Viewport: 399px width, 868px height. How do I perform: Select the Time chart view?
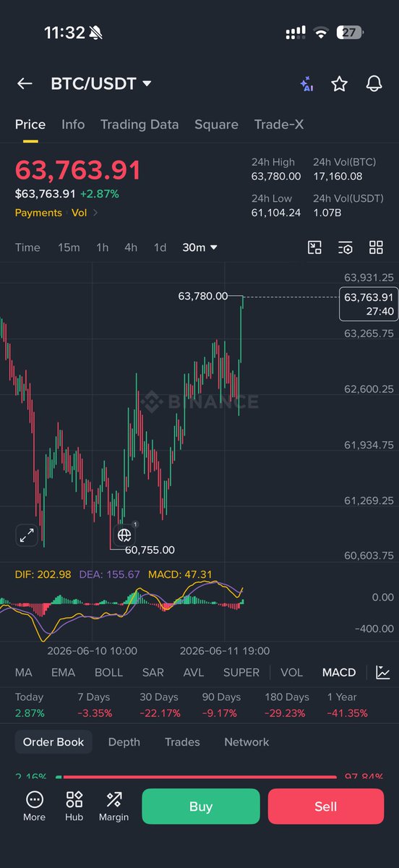click(x=27, y=247)
